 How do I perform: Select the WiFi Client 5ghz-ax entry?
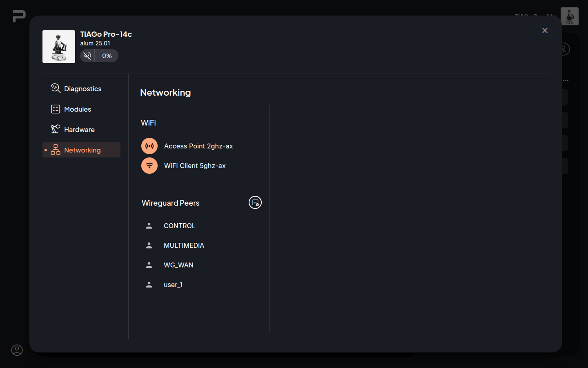[x=195, y=166]
